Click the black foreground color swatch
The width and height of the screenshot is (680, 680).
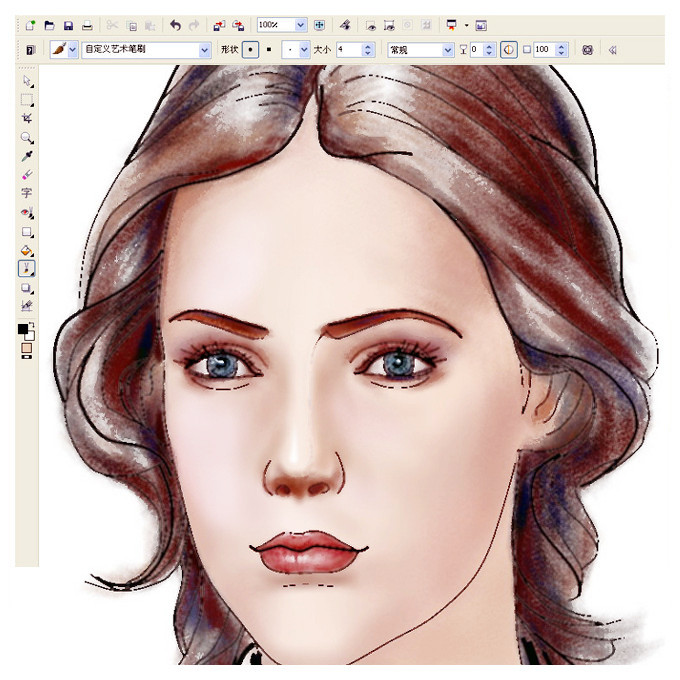[x=23, y=329]
